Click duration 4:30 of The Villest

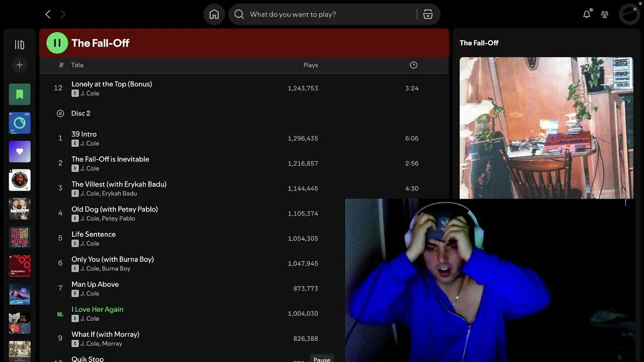[412, 189]
